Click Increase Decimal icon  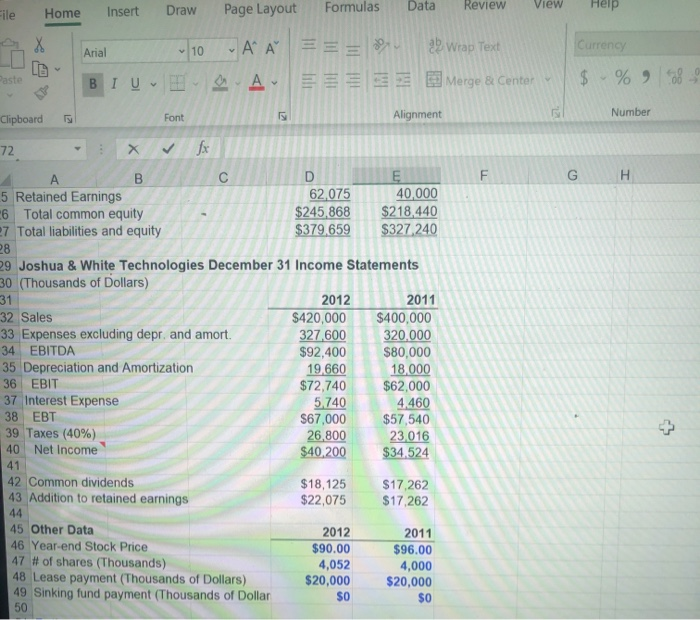point(674,77)
